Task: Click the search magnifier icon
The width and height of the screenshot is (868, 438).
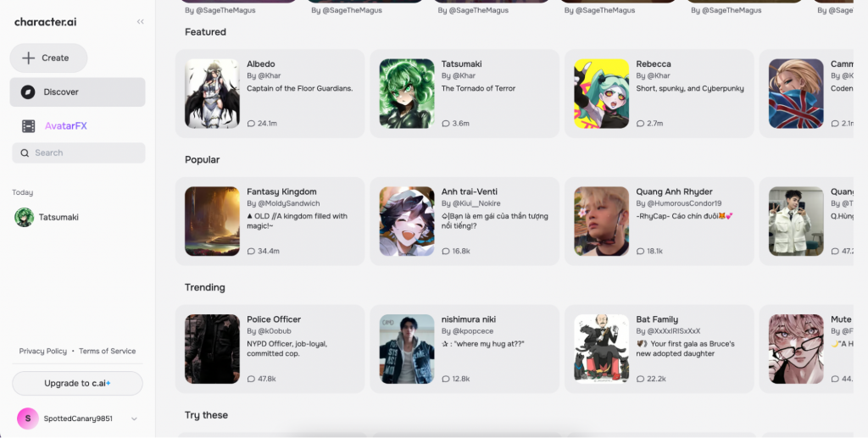Action: coord(25,152)
